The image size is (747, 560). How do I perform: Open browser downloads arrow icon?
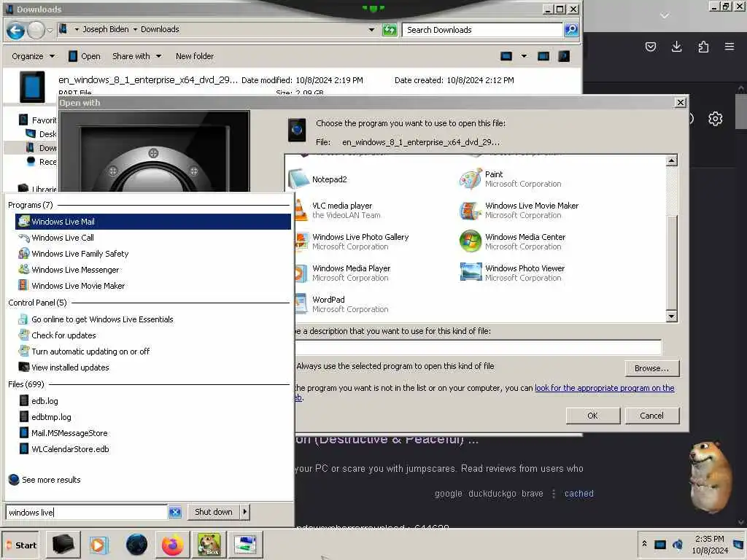point(676,46)
